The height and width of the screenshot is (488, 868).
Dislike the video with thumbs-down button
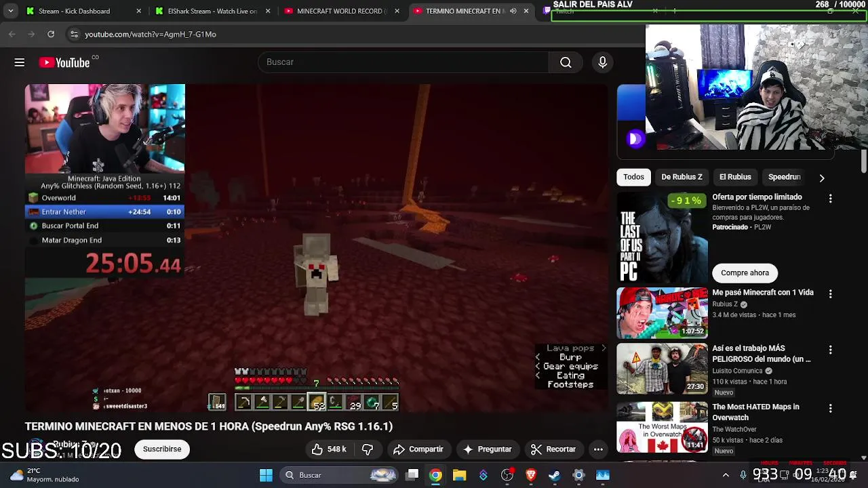click(368, 449)
